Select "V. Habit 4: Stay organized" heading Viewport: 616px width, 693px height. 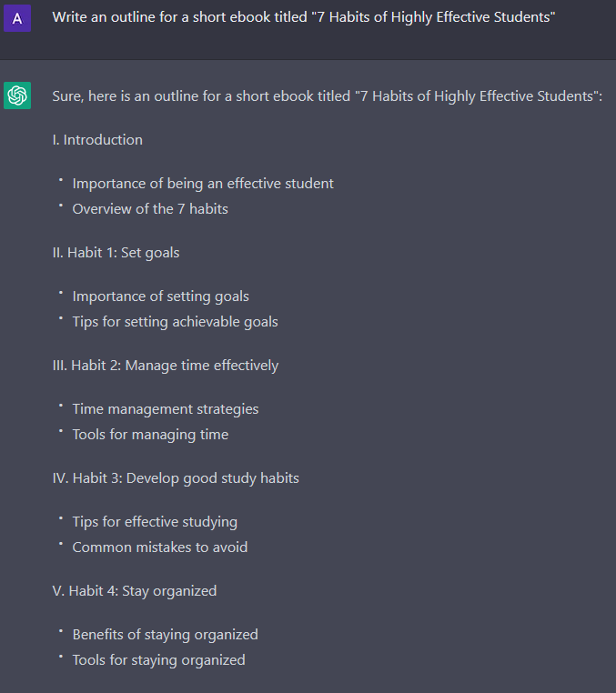click(135, 591)
